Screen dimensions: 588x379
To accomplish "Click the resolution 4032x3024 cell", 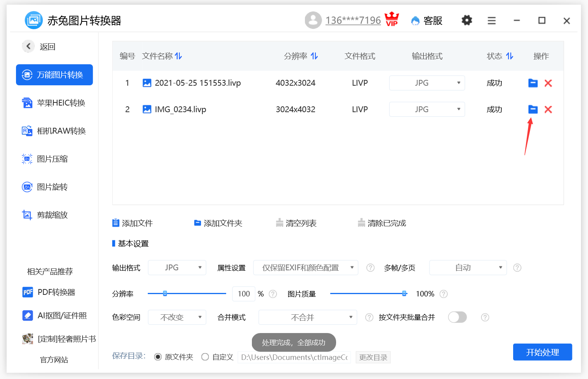I will [x=296, y=83].
